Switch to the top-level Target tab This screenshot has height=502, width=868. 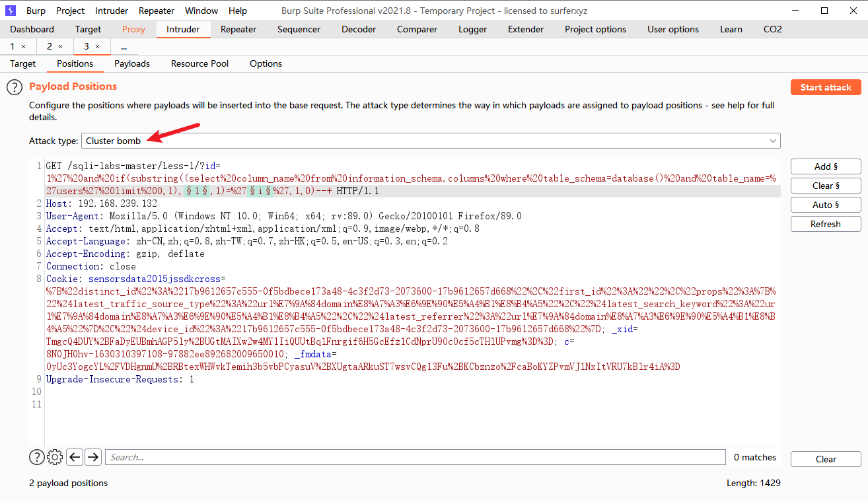coord(89,29)
